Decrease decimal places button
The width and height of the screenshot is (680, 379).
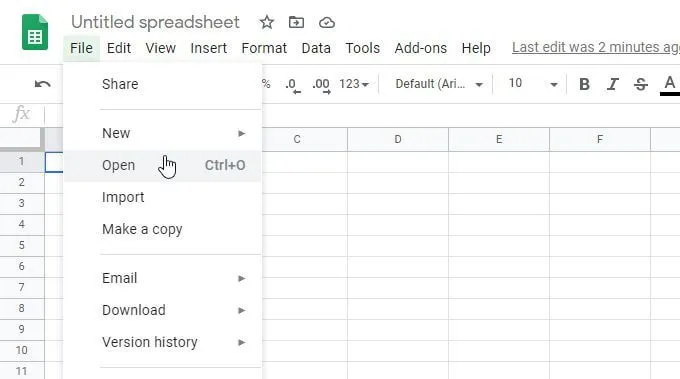293,85
